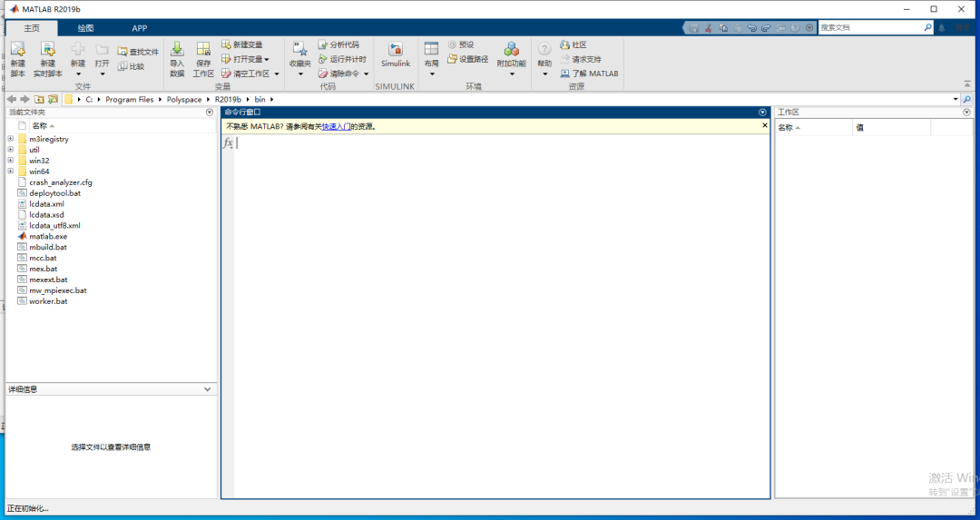
Task: Click the Preferences (预设) gear icon
Action: tap(452, 44)
